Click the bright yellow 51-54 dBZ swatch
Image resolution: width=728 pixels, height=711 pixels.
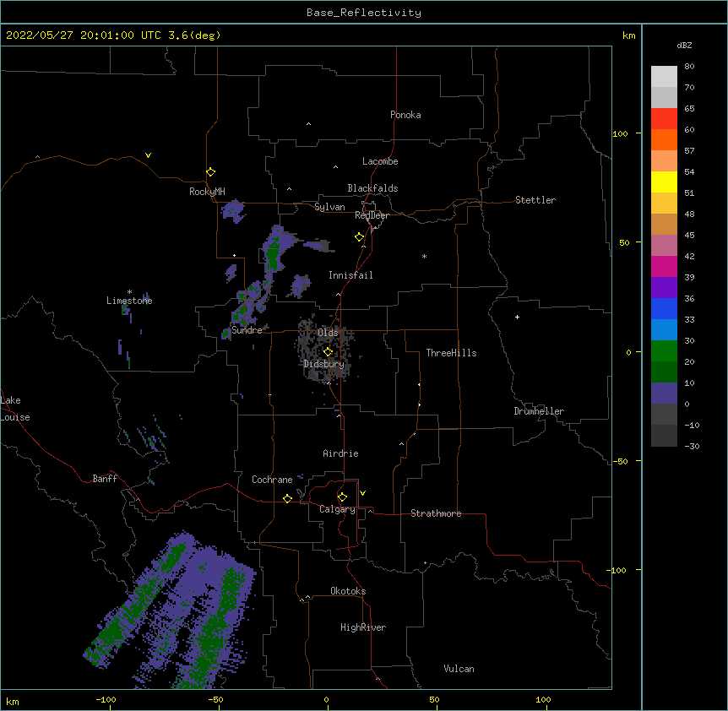(x=664, y=182)
